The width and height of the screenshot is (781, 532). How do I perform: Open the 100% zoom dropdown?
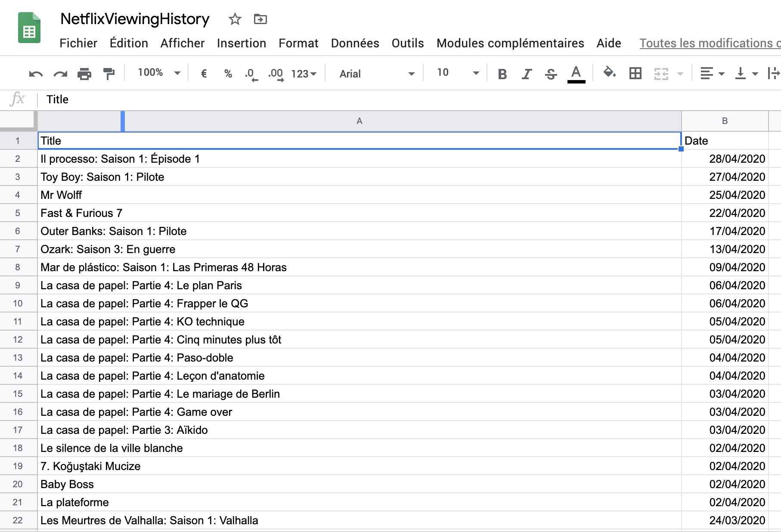[158, 73]
